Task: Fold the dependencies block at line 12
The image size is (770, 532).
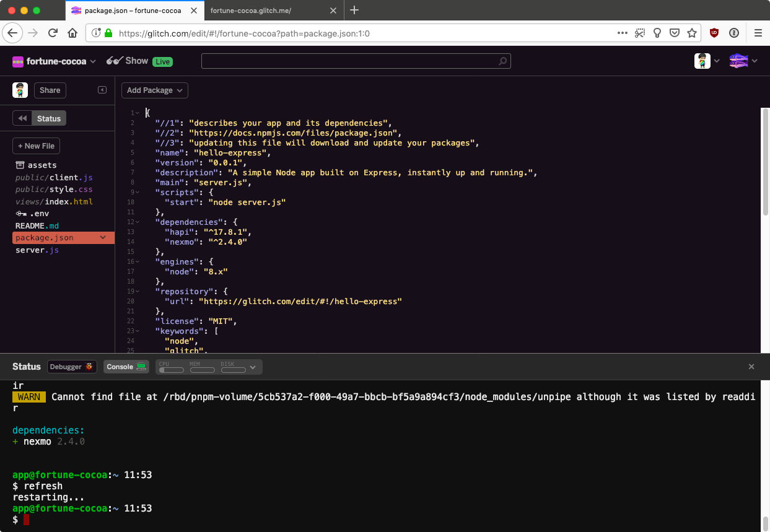Action: pos(138,222)
